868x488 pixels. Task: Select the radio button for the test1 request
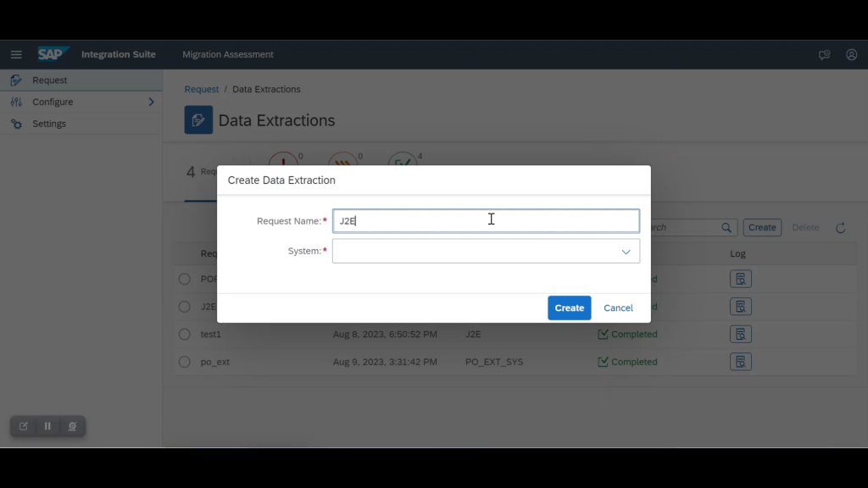tap(184, 334)
